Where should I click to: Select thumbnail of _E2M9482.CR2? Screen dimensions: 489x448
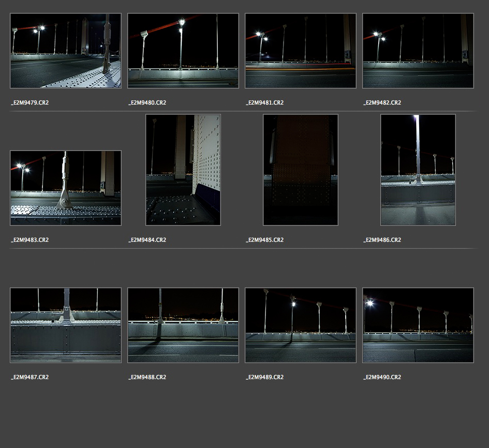[x=418, y=51]
